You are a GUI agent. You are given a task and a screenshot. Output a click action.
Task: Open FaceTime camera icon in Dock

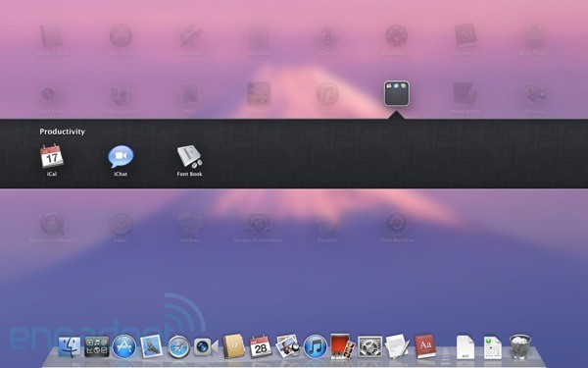[206, 346]
